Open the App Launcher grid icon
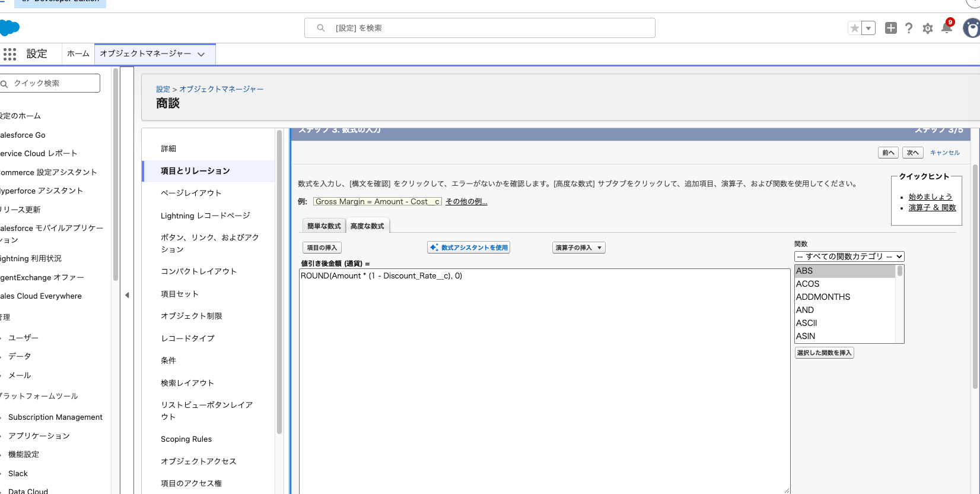 [9, 54]
